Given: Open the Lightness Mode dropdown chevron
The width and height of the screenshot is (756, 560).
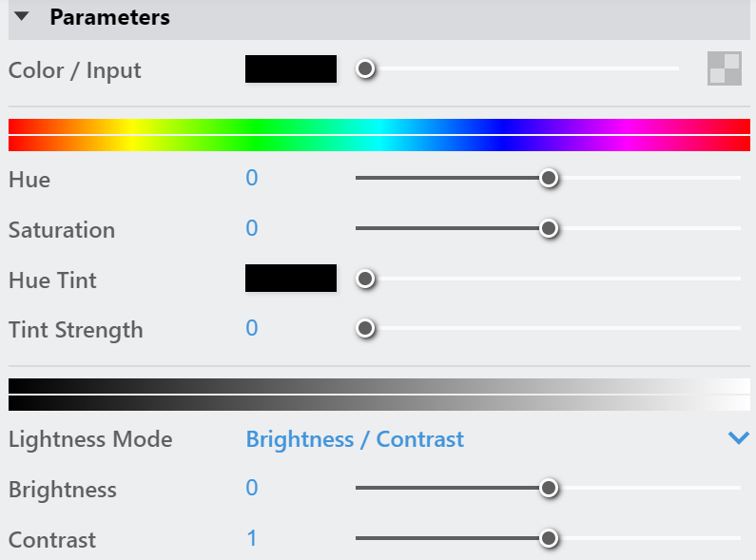Looking at the screenshot, I should coord(738,438).
